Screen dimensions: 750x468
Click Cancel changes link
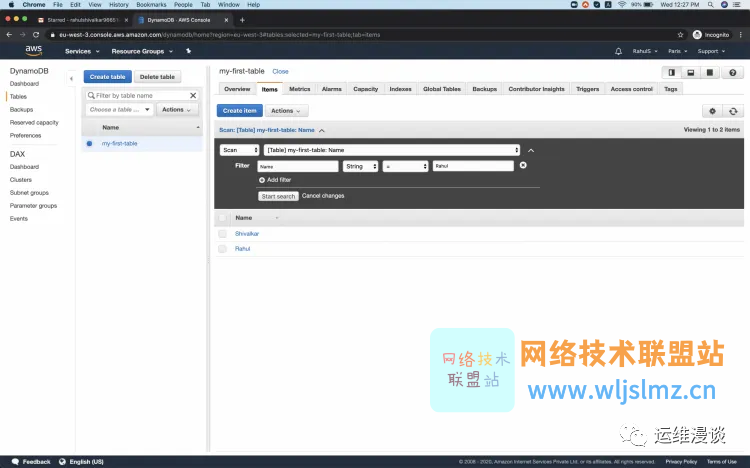click(323, 196)
